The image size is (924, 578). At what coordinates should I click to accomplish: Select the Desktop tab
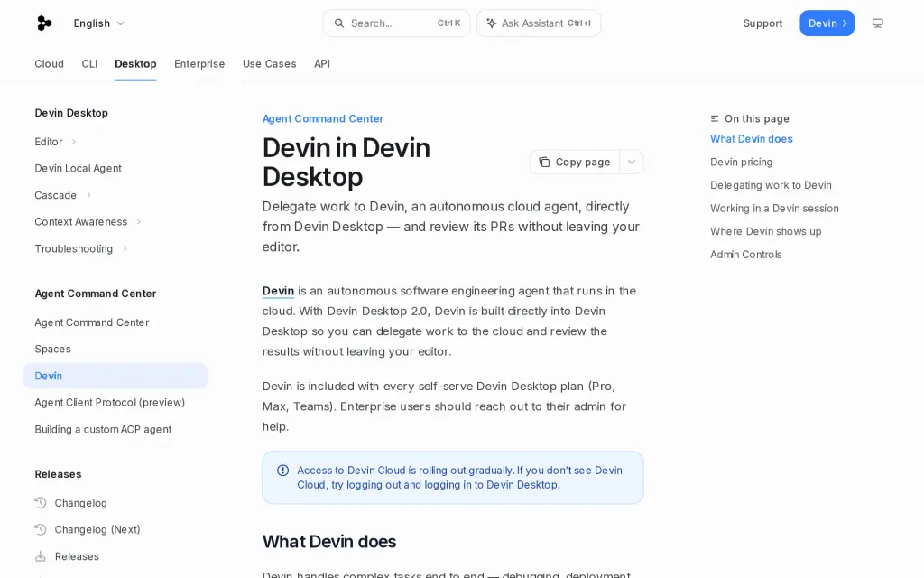click(135, 64)
